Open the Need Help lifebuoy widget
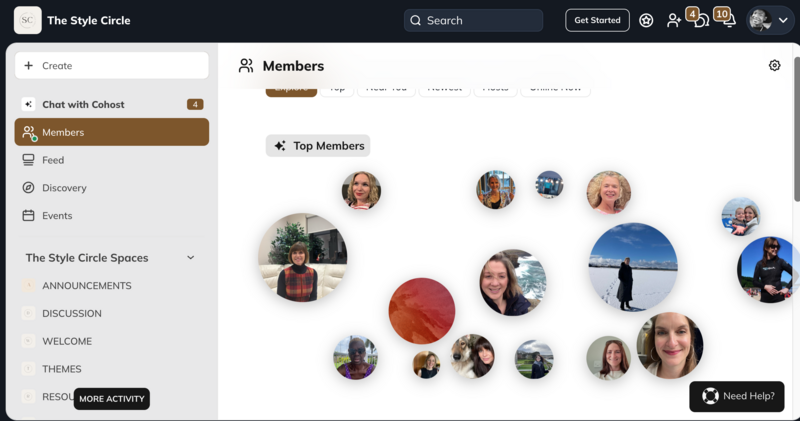The image size is (800, 421). click(737, 396)
